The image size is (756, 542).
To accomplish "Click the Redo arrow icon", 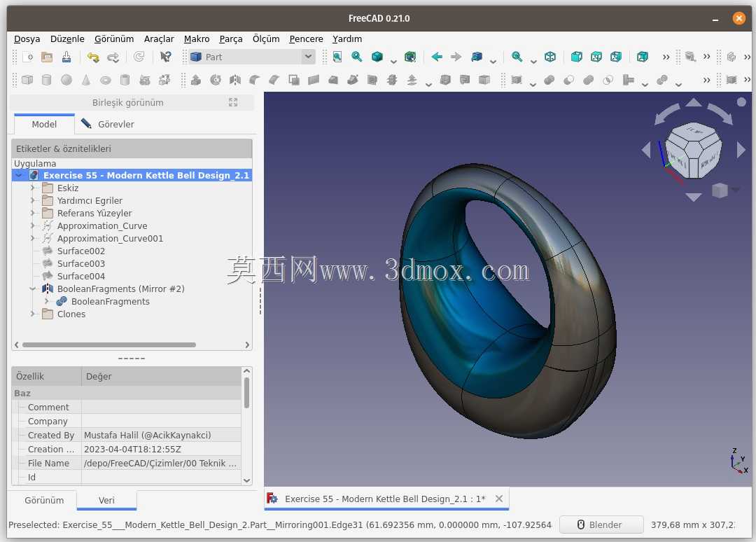I will [x=113, y=57].
